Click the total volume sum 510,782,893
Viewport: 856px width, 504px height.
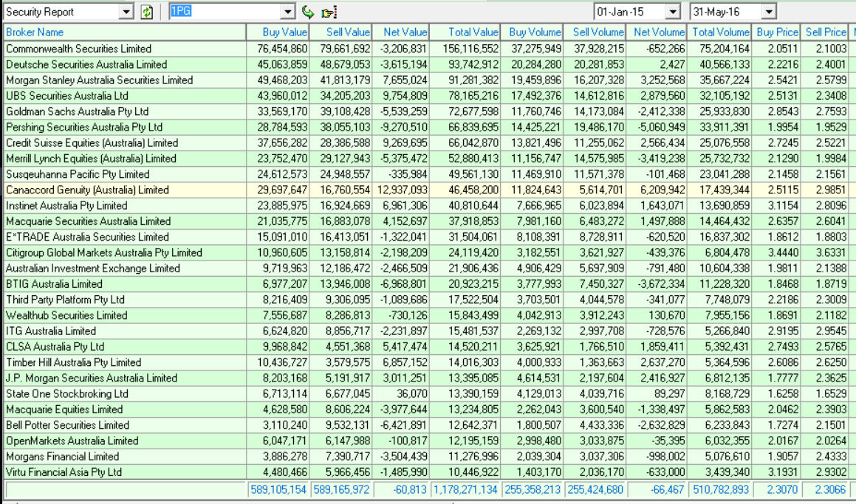(x=721, y=489)
